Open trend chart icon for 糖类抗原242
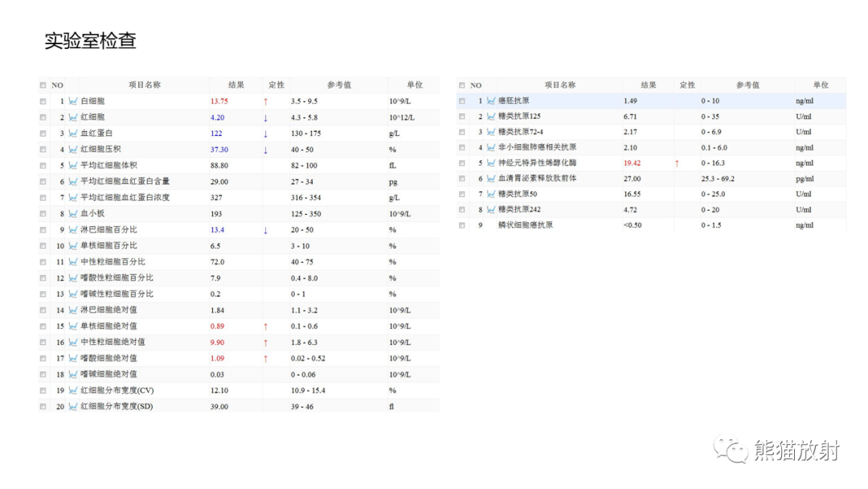868x489 pixels. (x=490, y=209)
